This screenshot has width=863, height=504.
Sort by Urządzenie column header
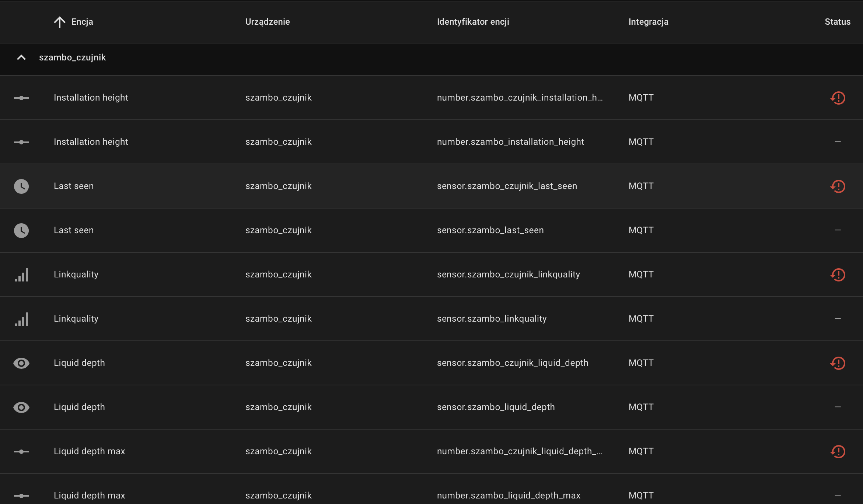point(268,22)
